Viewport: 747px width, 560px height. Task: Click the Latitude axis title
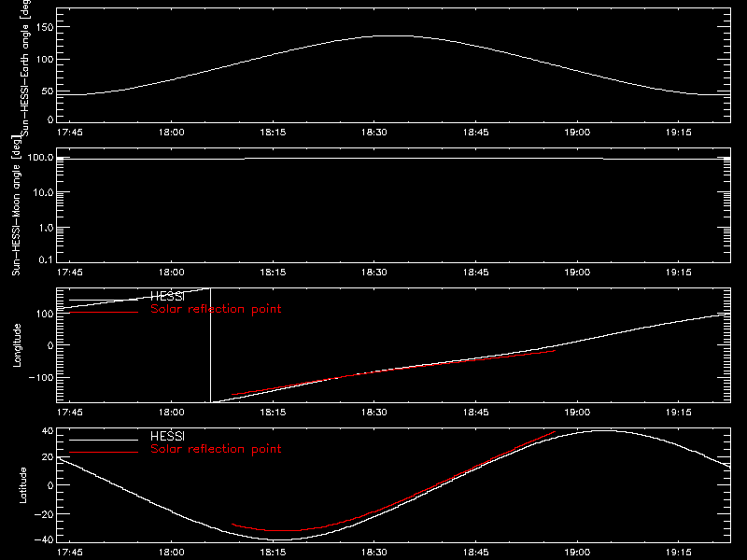tap(22, 484)
